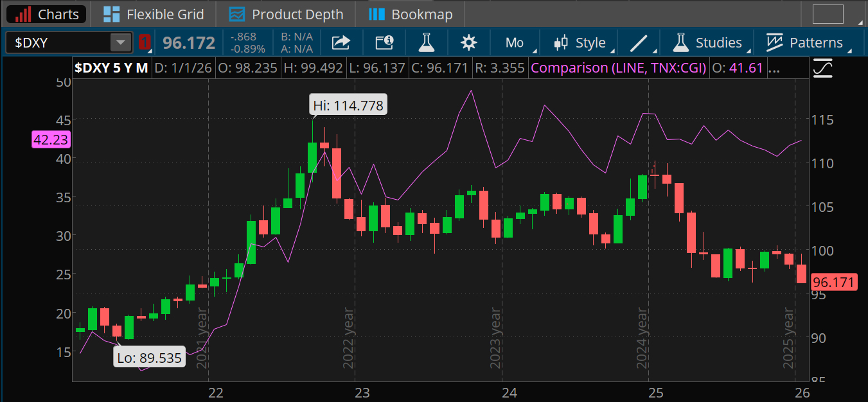Viewport: 868px width, 402px height.
Task: Click the share chart arrow icon
Action: [341, 43]
